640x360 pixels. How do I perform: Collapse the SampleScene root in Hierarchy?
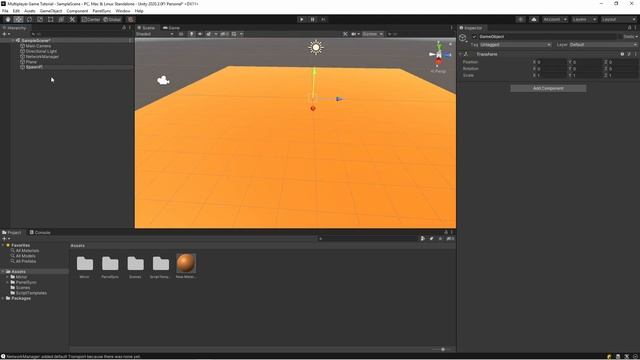pyautogui.click(x=13, y=41)
